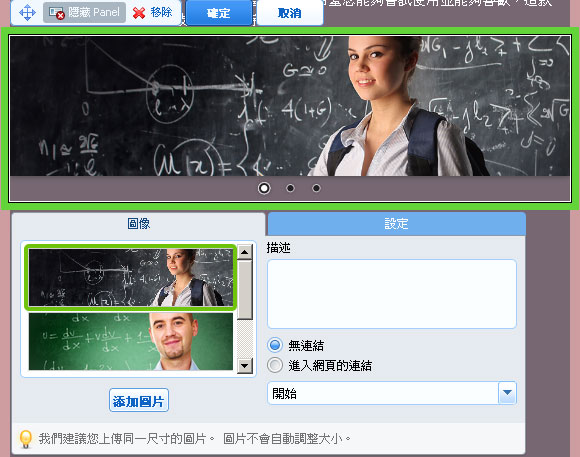The image size is (580, 457).
Task: Click the 隱藏 Panel hide icon
Action: tap(57, 13)
